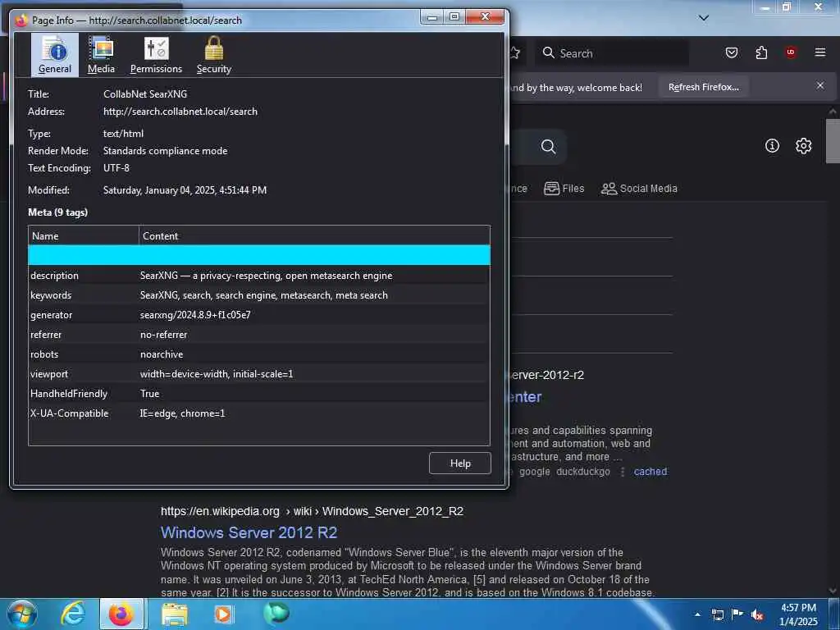Open the Security tab with lock icon
The height and width of the screenshot is (630, 840).
(x=214, y=55)
